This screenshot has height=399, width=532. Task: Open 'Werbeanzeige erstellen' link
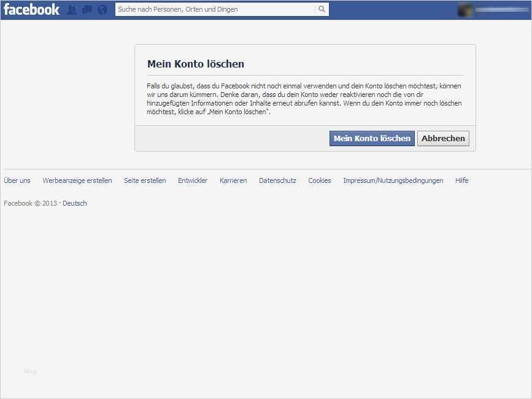click(77, 180)
